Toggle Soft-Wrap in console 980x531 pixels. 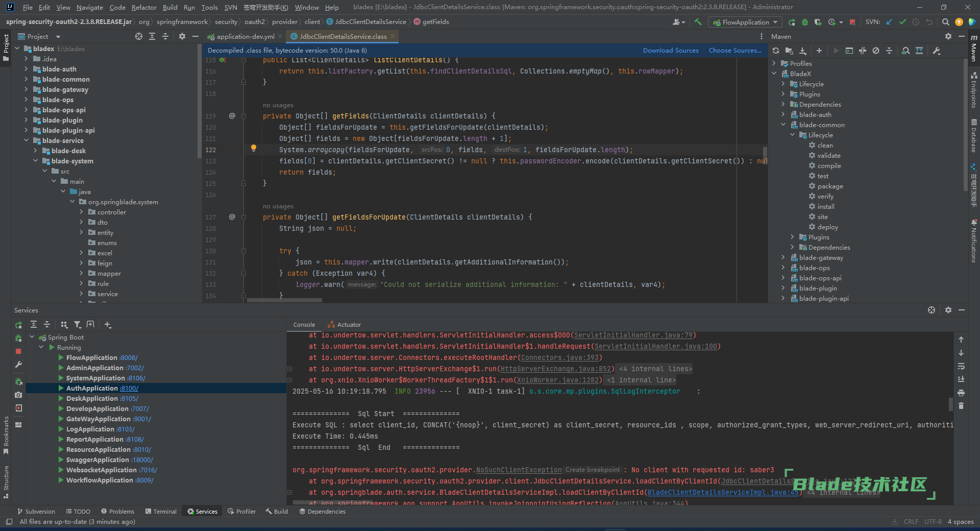[x=961, y=366]
